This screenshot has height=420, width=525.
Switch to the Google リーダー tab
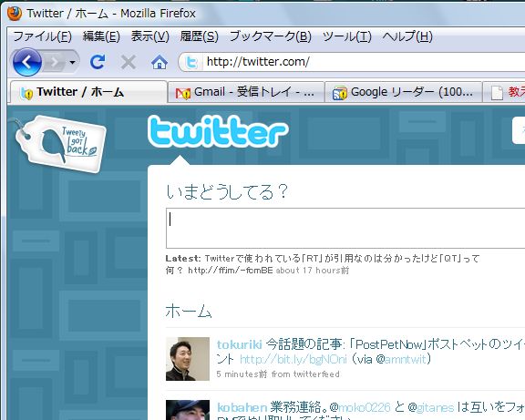coord(404,92)
